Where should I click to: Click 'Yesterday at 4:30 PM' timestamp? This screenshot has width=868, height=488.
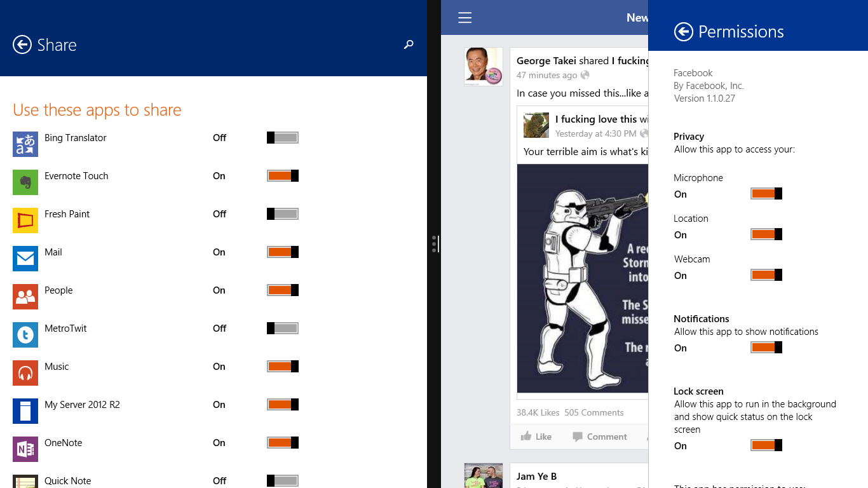tap(596, 133)
